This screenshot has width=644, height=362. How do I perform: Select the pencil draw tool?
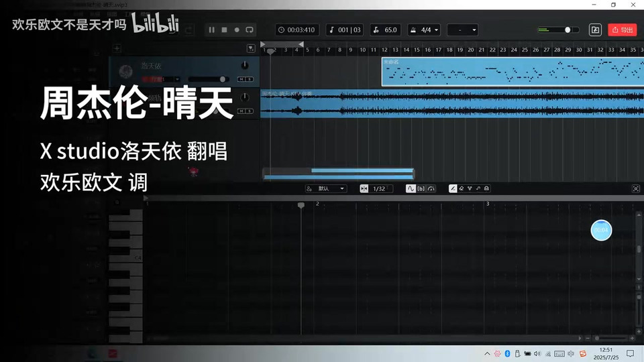pos(453,188)
